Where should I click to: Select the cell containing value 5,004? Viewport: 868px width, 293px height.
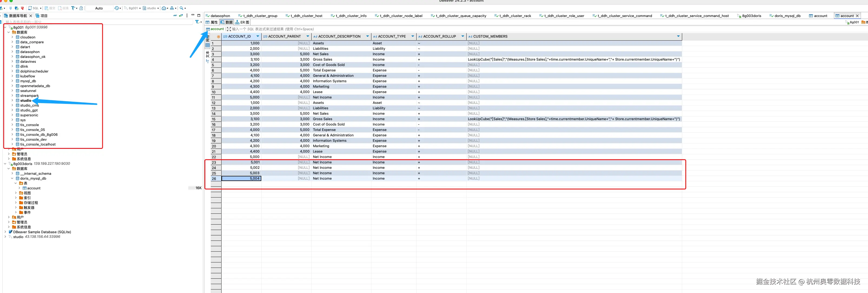pos(241,178)
